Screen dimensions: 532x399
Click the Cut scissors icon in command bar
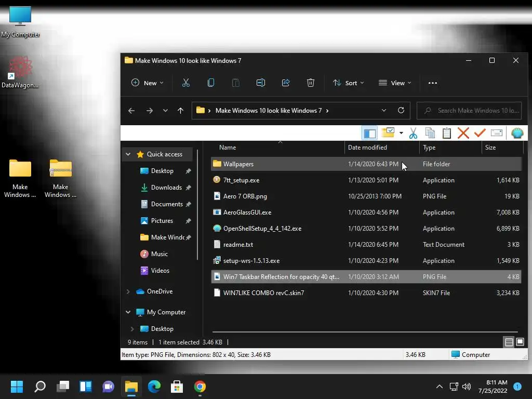coord(185,83)
